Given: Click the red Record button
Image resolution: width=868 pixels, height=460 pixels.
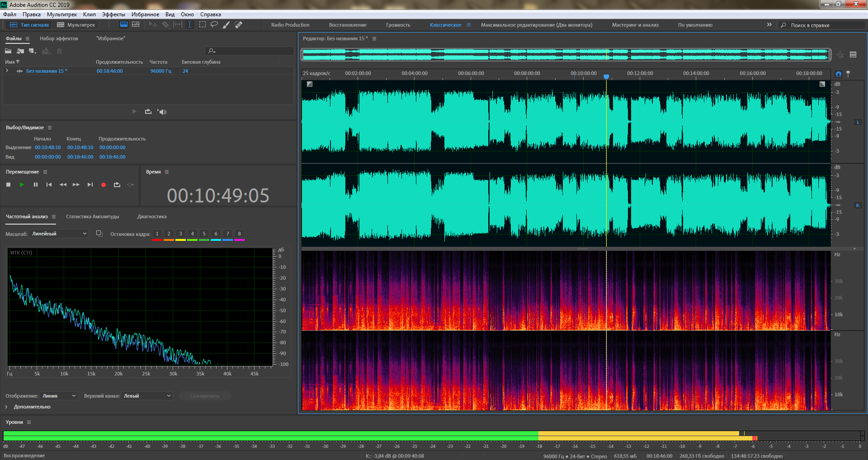Looking at the screenshot, I should (x=104, y=185).
